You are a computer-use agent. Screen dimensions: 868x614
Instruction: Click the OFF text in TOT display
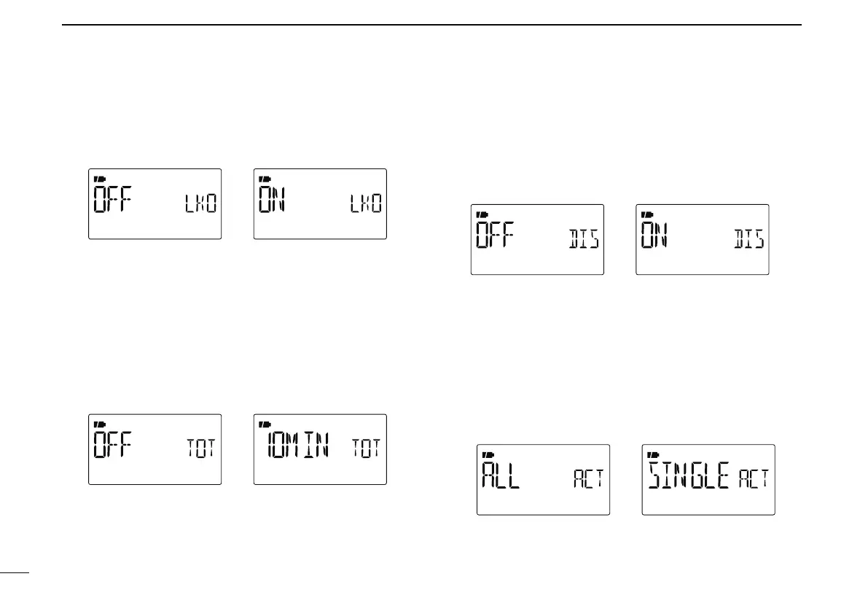tap(113, 445)
